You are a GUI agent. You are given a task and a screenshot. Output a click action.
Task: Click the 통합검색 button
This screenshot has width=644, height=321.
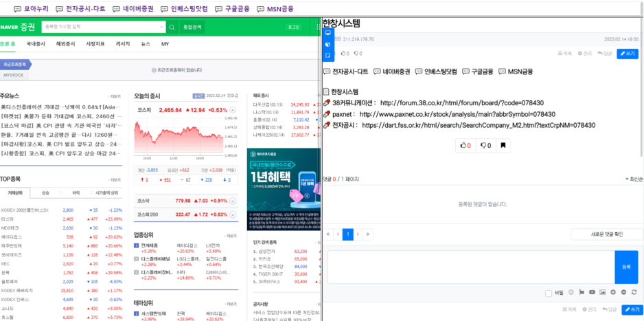192,27
